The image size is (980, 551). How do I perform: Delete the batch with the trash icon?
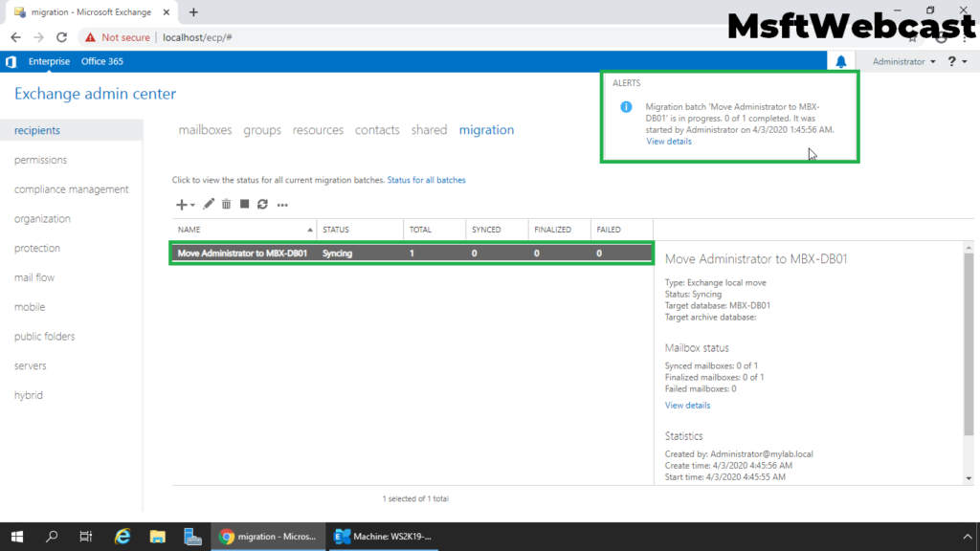click(226, 204)
